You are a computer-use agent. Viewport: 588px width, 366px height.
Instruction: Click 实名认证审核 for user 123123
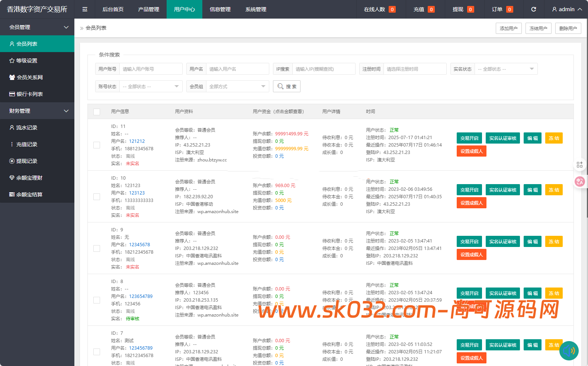pos(503,190)
